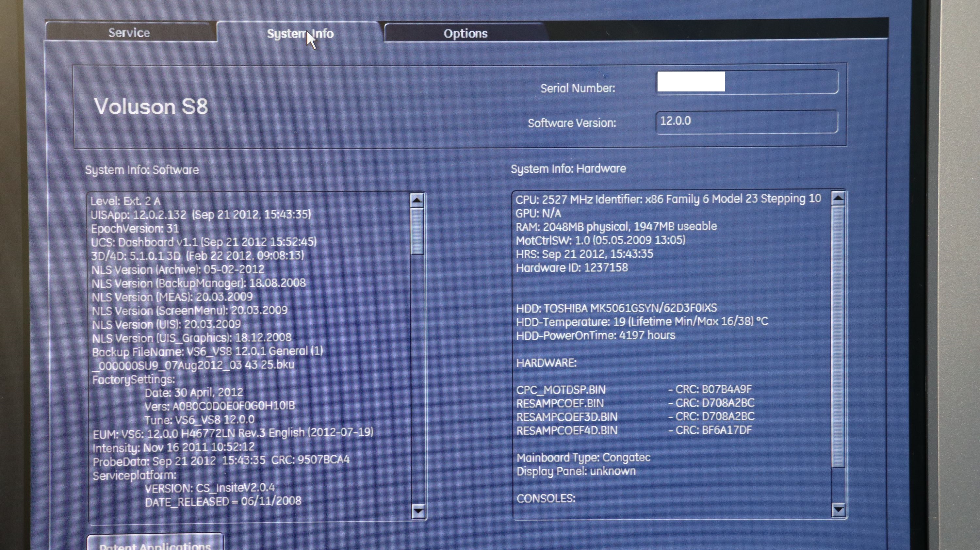Click the 'Voluson S8' product title
The image size is (980, 550).
[x=151, y=106]
